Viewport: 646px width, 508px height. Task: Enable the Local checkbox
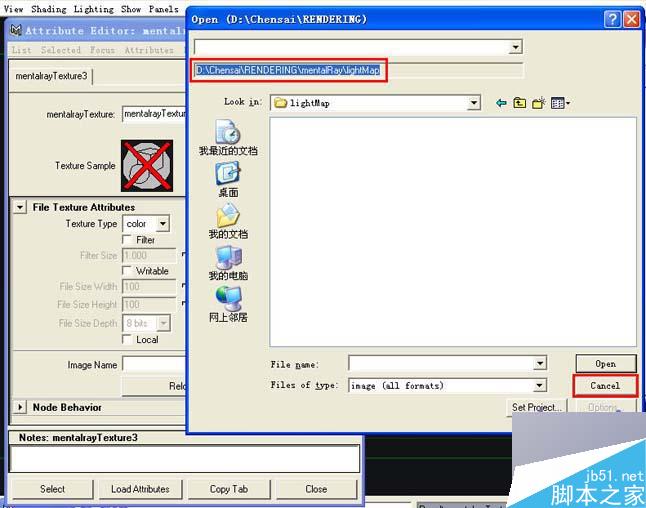point(127,339)
